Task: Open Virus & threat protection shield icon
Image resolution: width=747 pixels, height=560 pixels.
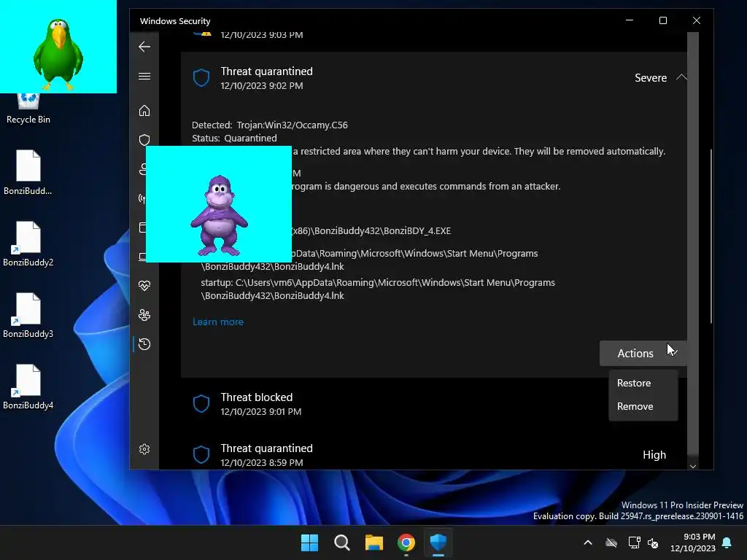Action: coord(144,139)
